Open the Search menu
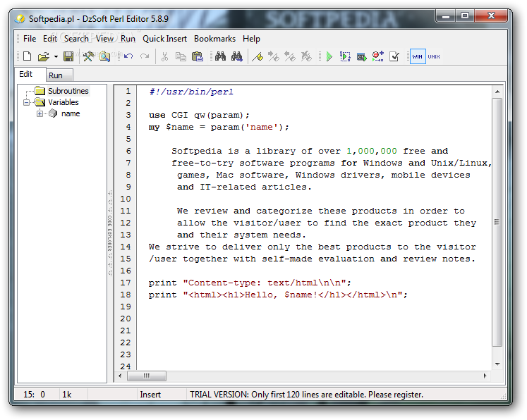527x420 pixels. coord(77,39)
